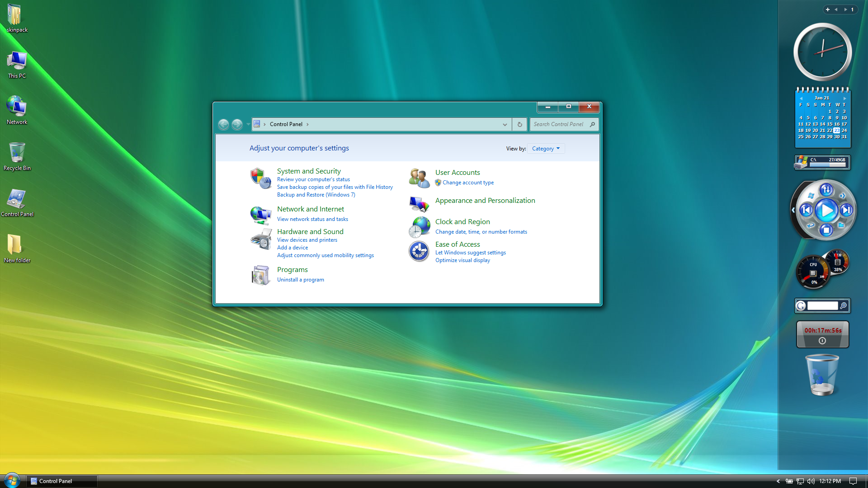Open the Change account type link

(x=468, y=183)
